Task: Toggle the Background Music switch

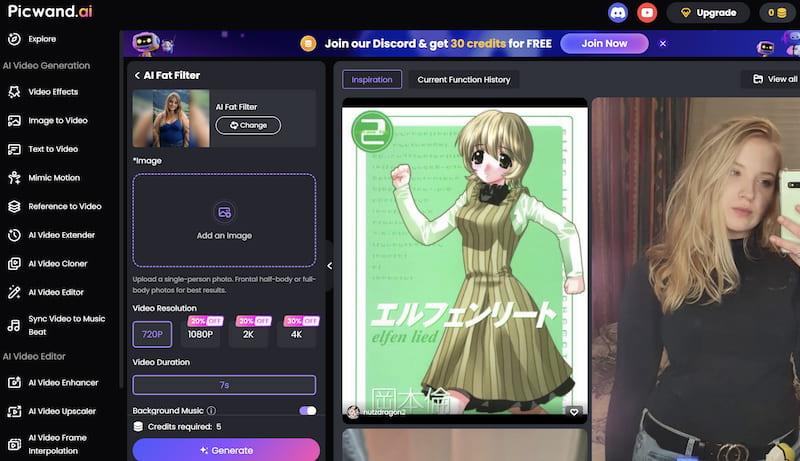Action: [x=308, y=411]
